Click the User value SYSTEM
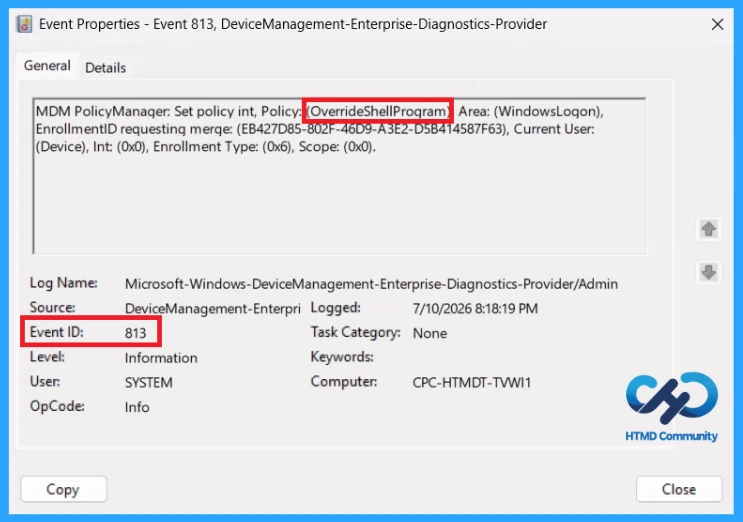This screenshot has height=522, width=743. pos(149,382)
